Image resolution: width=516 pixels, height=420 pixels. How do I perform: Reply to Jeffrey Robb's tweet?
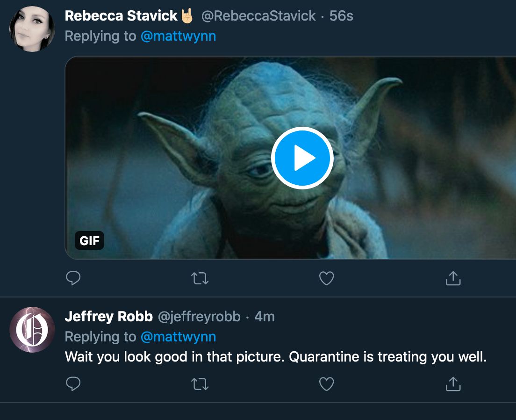(x=73, y=384)
